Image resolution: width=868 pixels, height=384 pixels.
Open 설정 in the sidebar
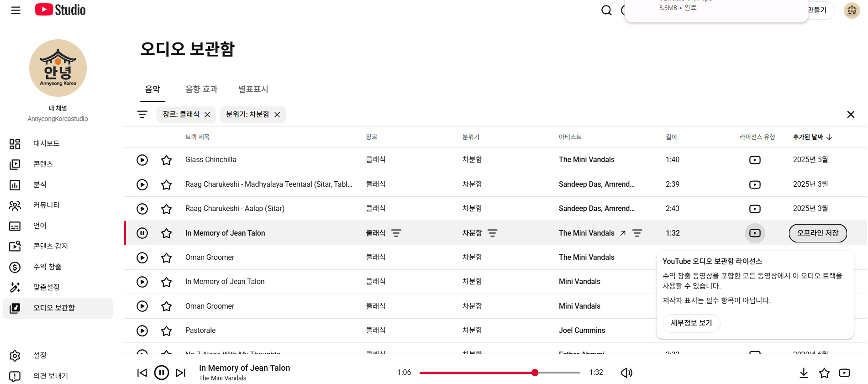(58, 355)
